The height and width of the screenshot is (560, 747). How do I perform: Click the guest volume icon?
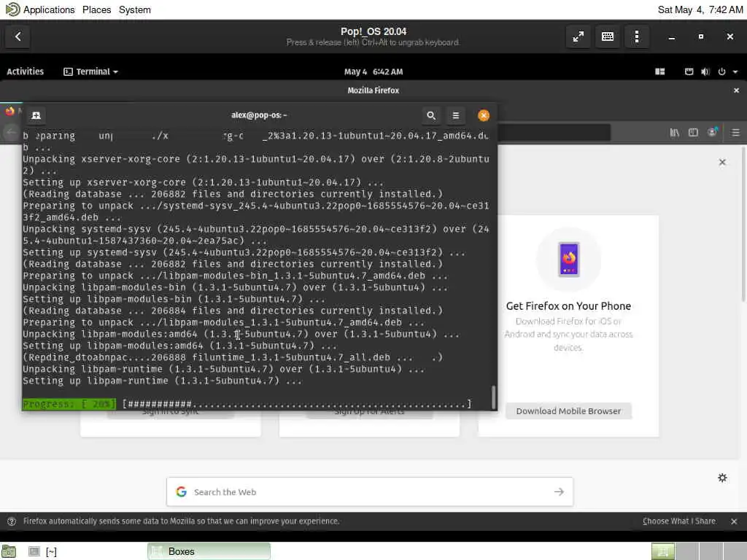(705, 71)
